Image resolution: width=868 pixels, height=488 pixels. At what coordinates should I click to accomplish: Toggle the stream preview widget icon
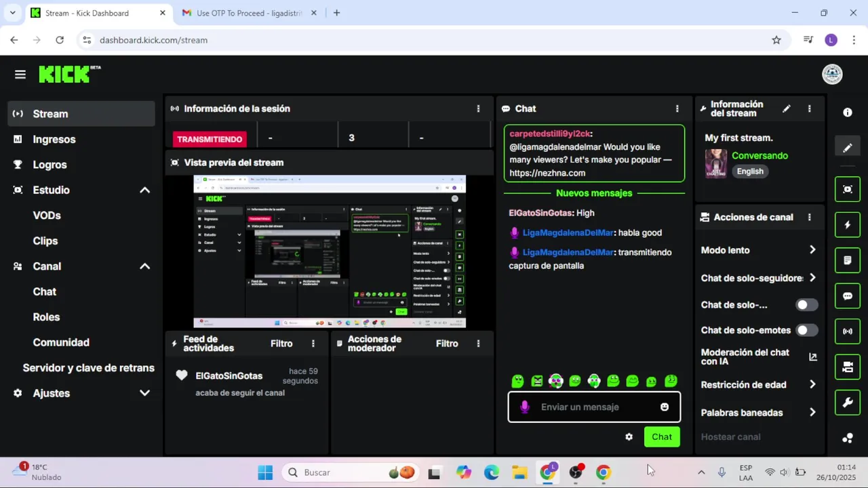(x=848, y=189)
